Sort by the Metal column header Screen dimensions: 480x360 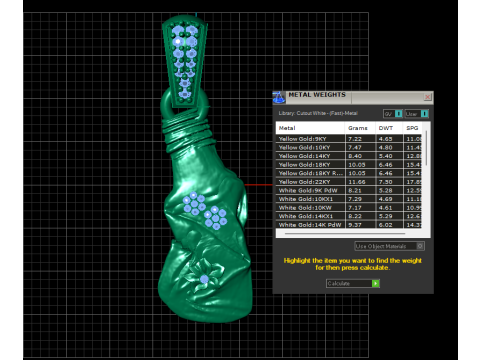310,128
